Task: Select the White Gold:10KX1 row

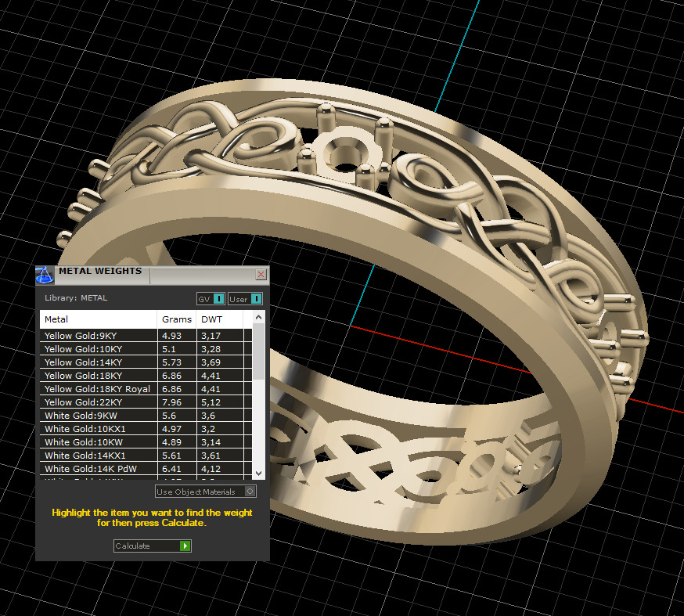Action: coord(146,429)
